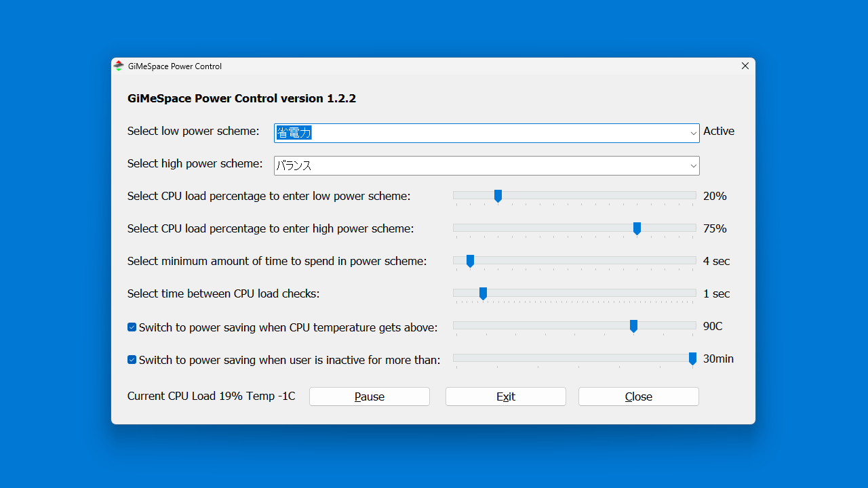Click the version 1.2.2 heading text

click(242, 98)
